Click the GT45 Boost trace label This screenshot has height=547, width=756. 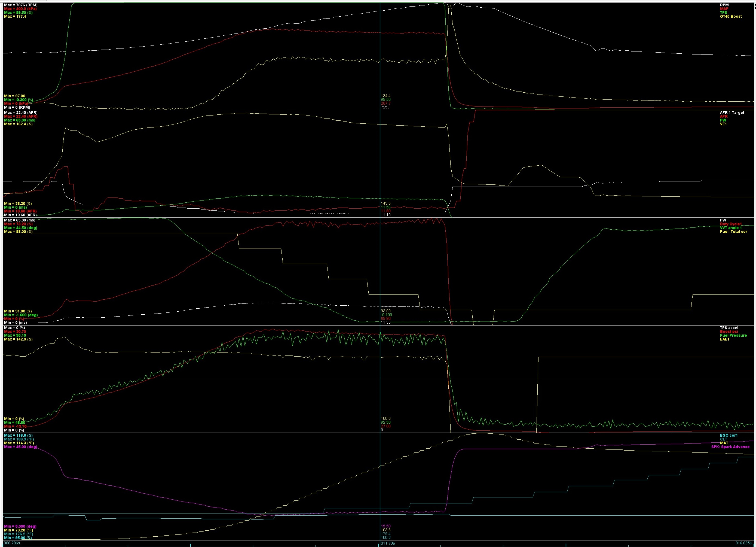point(731,16)
